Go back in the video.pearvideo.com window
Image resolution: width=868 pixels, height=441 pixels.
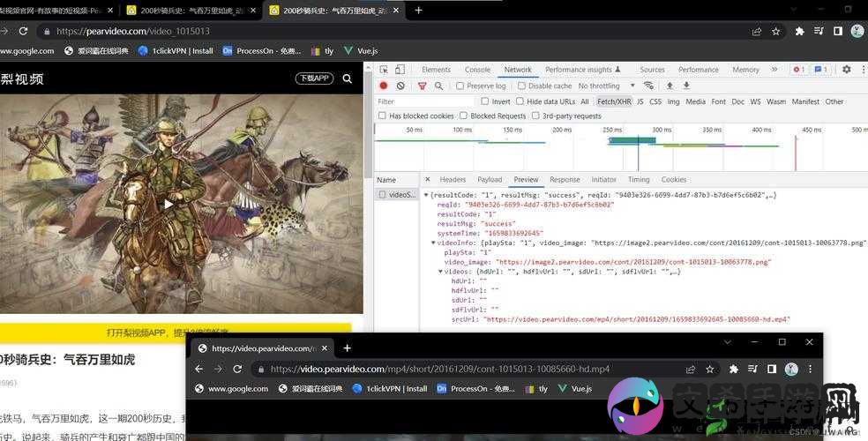[199, 369]
